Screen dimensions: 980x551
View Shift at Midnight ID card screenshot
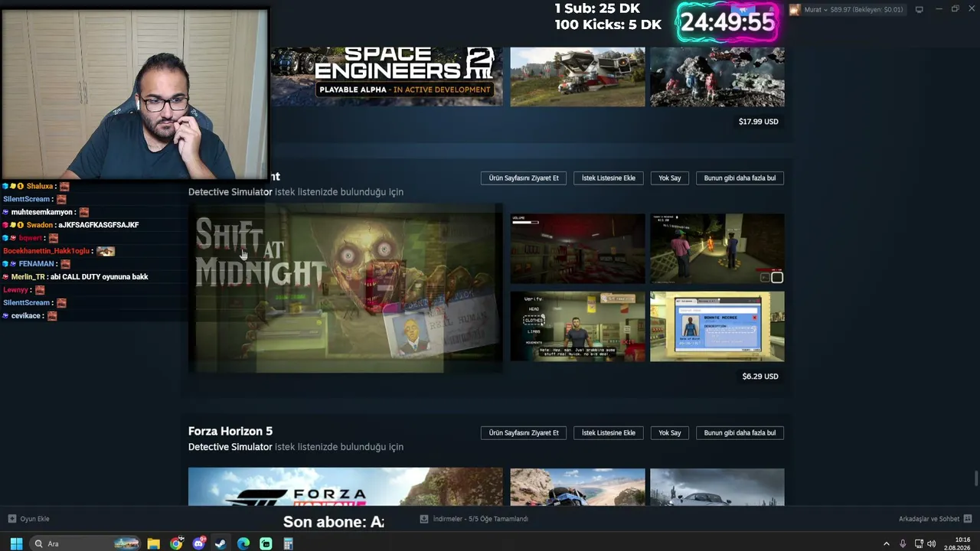[717, 327]
